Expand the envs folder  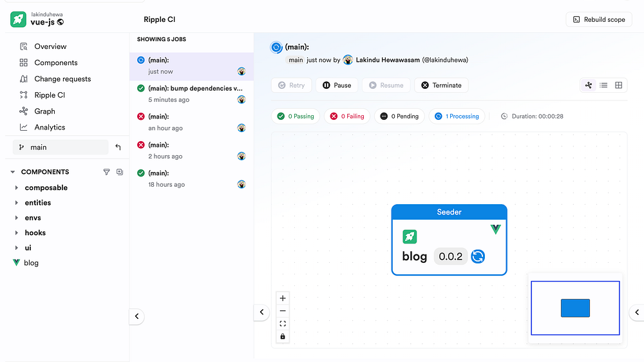(17, 218)
